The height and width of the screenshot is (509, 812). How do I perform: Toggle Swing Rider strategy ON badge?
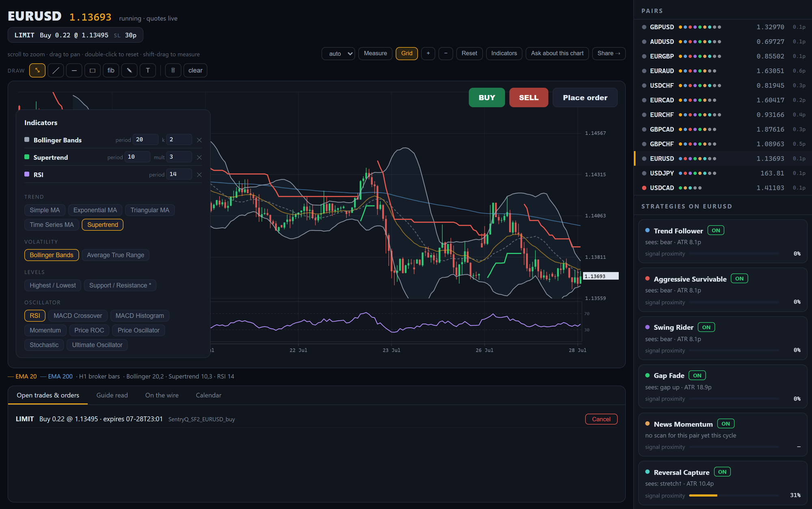point(706,327)
